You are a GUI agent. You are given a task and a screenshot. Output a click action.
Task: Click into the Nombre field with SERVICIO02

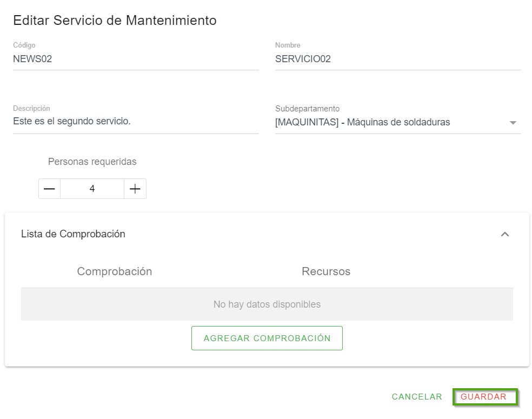tap(397, 59)
